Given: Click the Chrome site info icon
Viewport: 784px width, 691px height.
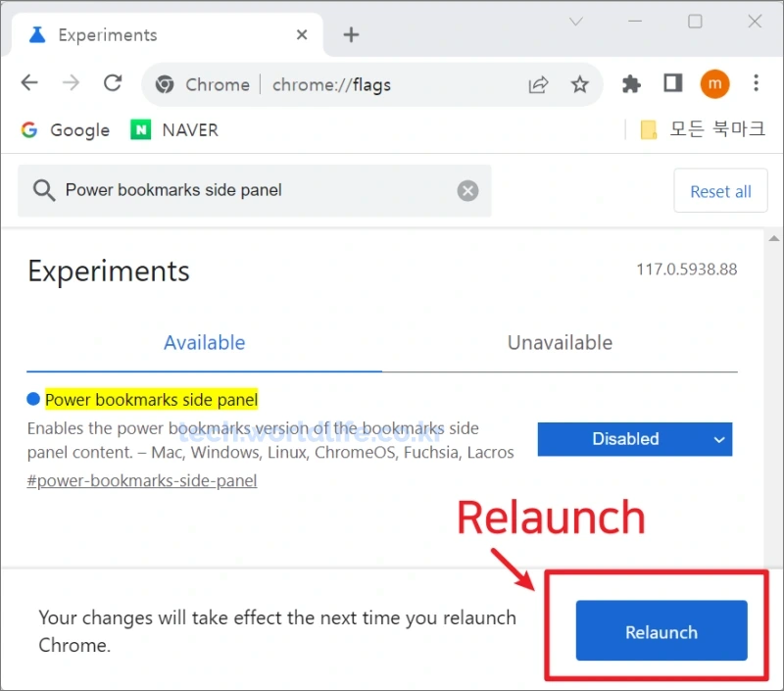Looking at the screenshot, I should pos(165,84).
